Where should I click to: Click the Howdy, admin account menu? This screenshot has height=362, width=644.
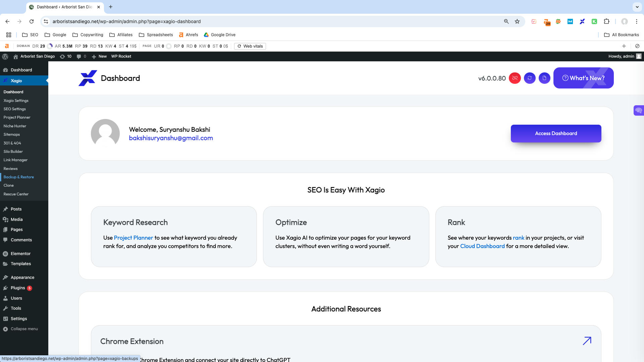pos(625,56)
